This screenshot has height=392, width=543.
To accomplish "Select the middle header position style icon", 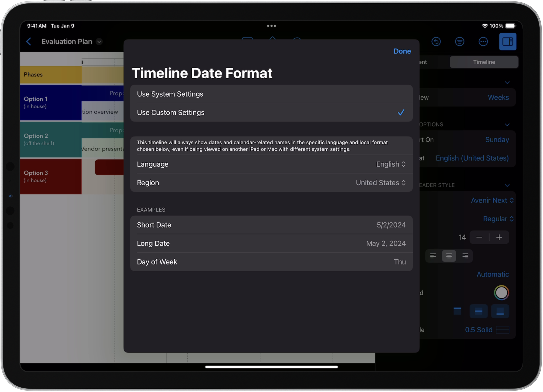I will tap(479, 311).
